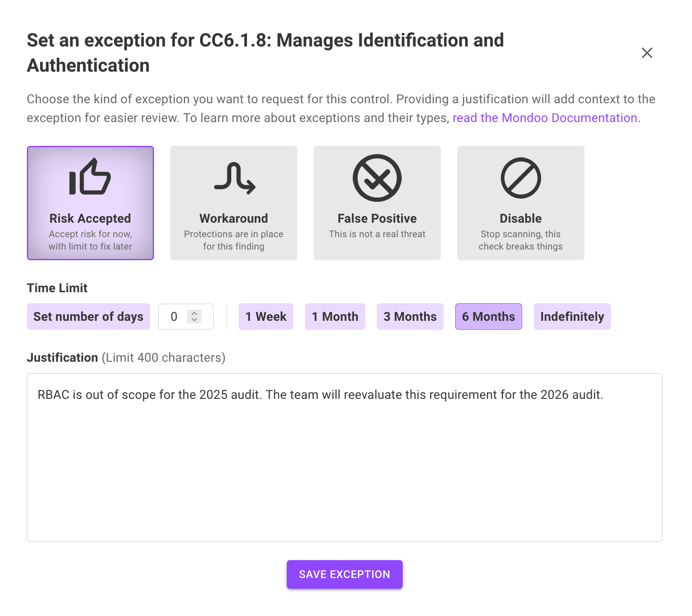Choose the 3 Months time limit
The height and width of the screenshot is (616, 692).
coord(410,317)
